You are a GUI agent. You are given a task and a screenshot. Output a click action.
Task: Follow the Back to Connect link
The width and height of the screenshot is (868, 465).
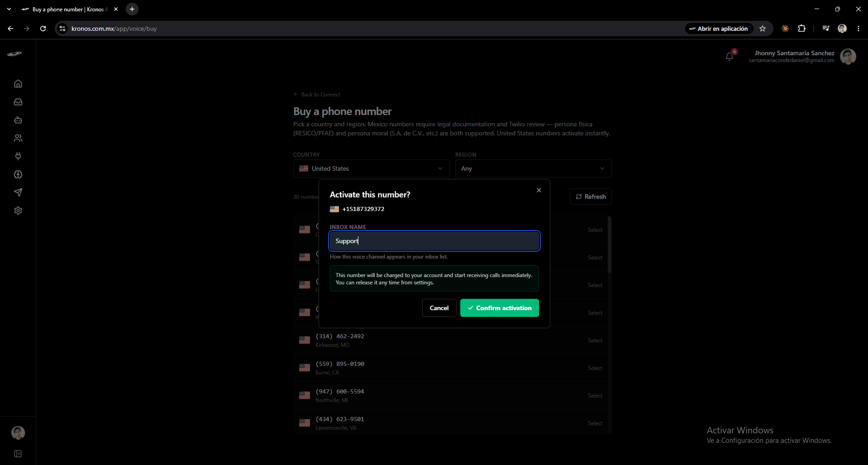point(317,95)
